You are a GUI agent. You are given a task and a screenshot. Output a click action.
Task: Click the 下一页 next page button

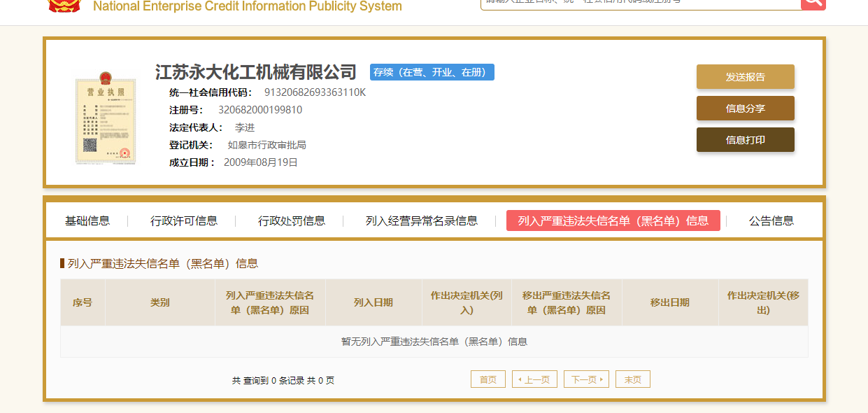586,379
